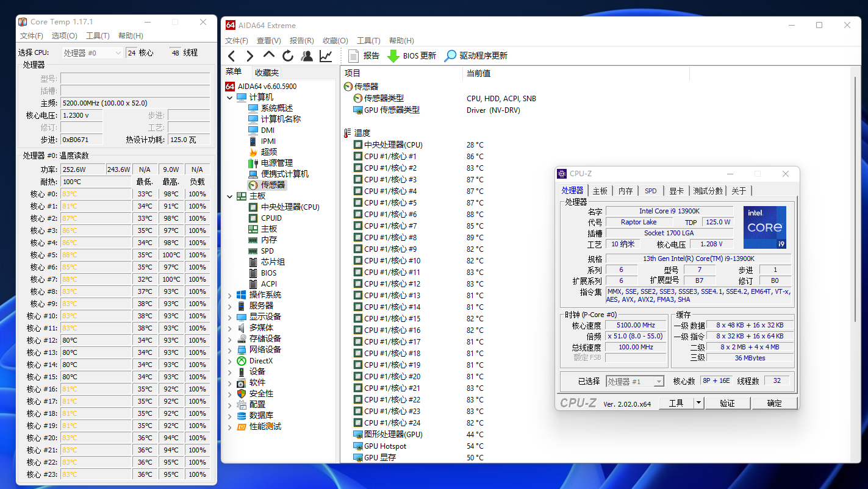Switch to the 收藏夹 tab in AIDA64
This screenshot has height=489, width=868.
tap(267, 73)
